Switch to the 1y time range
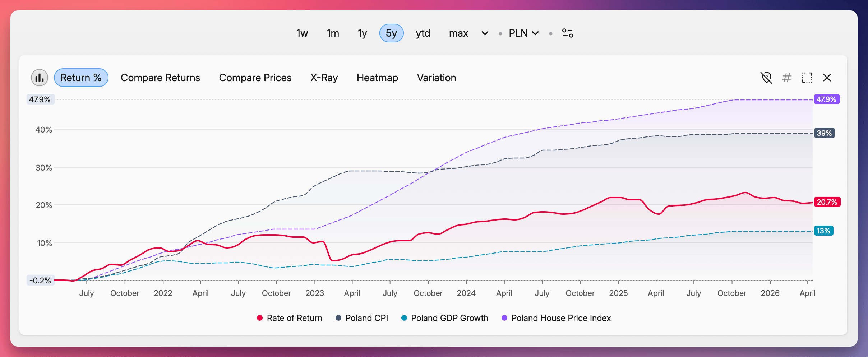868x357 pixels. click(x=362, y=33)
